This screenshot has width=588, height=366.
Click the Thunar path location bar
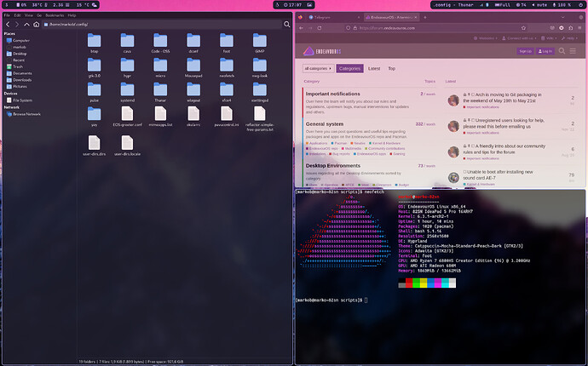coord(161,25)
